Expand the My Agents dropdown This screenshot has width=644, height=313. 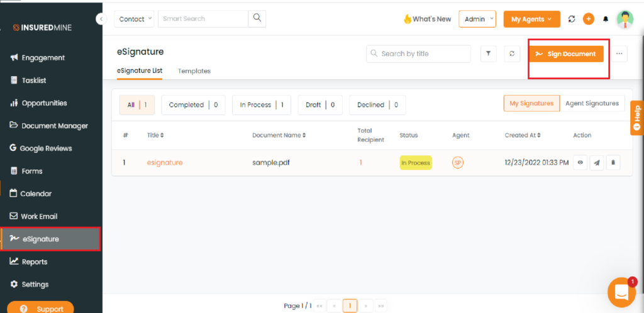(x=532, y=19)
